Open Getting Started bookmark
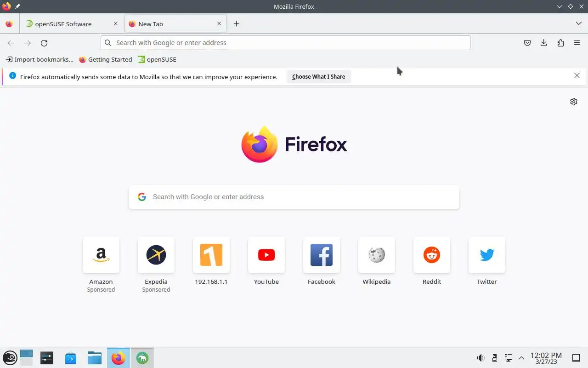 tap(105, 59)
